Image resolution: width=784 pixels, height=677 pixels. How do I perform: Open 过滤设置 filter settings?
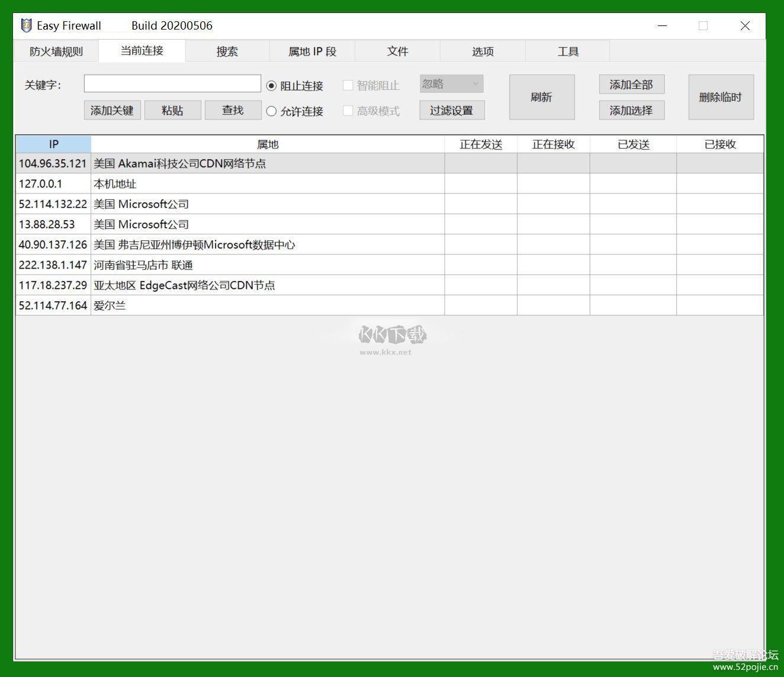(x=452, y=110)
